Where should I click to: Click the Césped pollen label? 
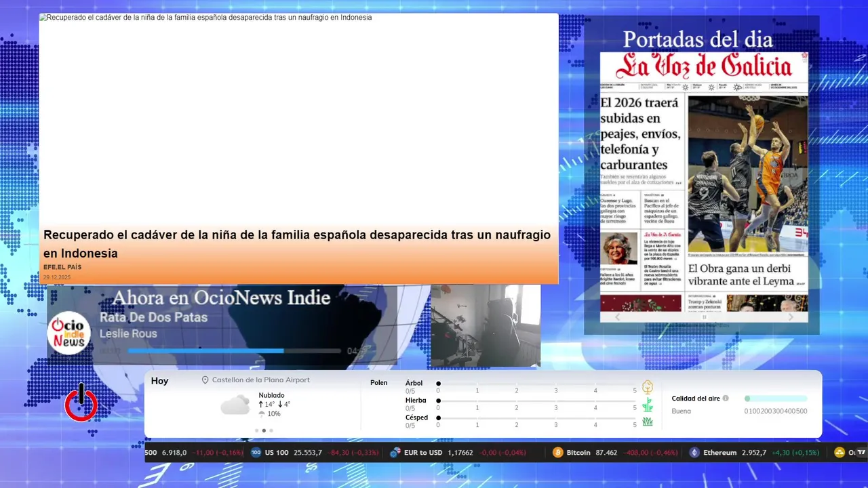click(x=416, y=418)
